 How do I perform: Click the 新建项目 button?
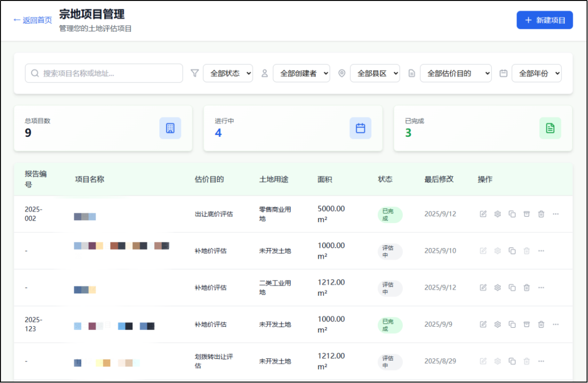[x=544, y=20]
